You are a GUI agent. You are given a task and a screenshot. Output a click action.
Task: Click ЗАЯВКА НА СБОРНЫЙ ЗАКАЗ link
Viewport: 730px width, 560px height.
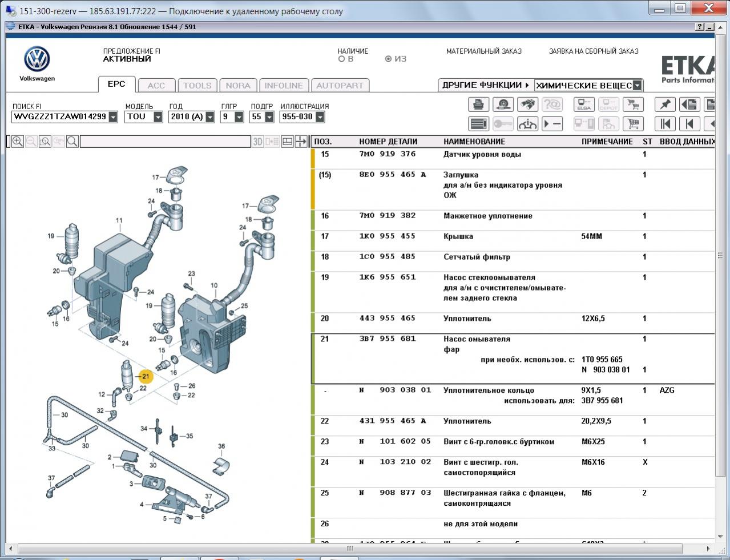594,51
